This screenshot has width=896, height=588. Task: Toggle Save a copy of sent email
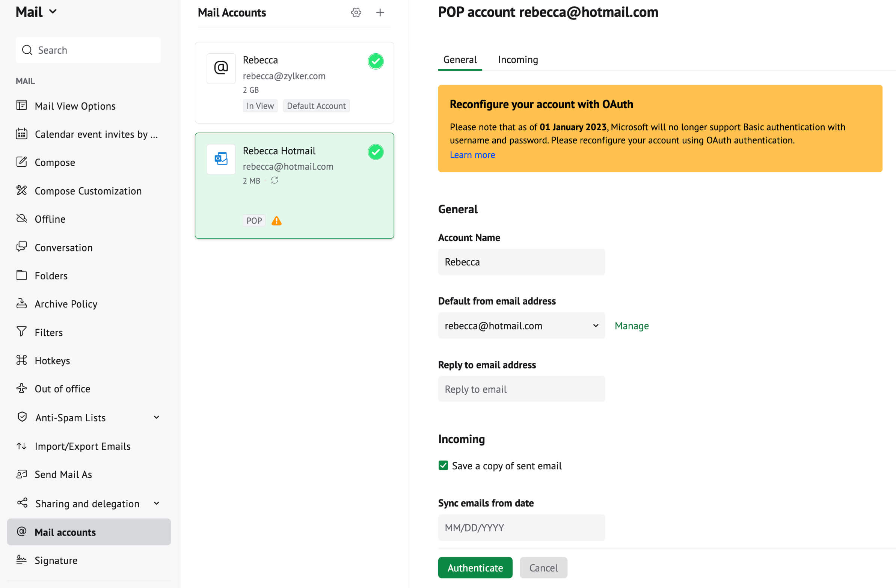[444, 466]
